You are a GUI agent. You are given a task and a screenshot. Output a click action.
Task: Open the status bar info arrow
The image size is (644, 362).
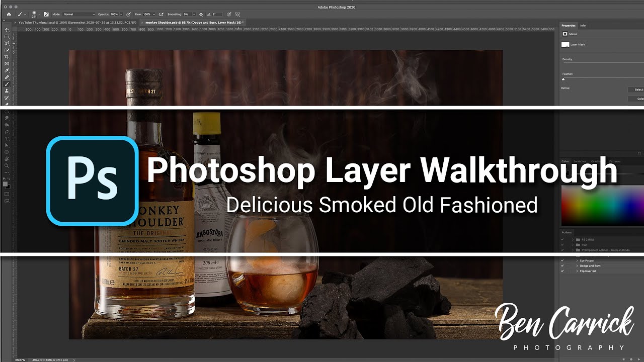[x=74, y=359]
